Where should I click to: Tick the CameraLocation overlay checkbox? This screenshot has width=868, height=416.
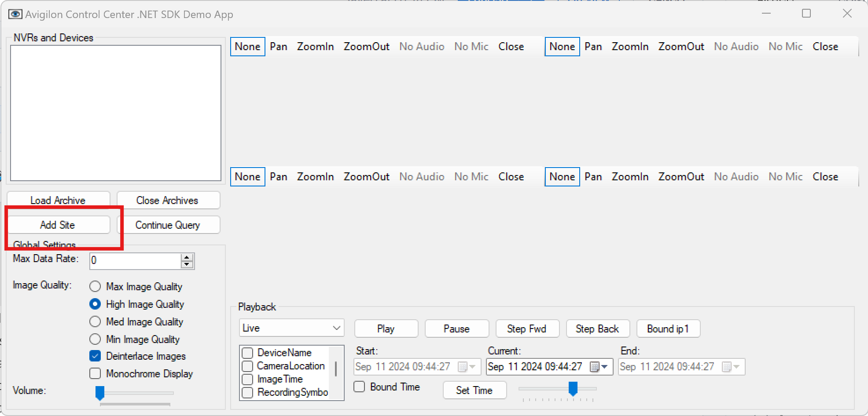tap(247, 366)
